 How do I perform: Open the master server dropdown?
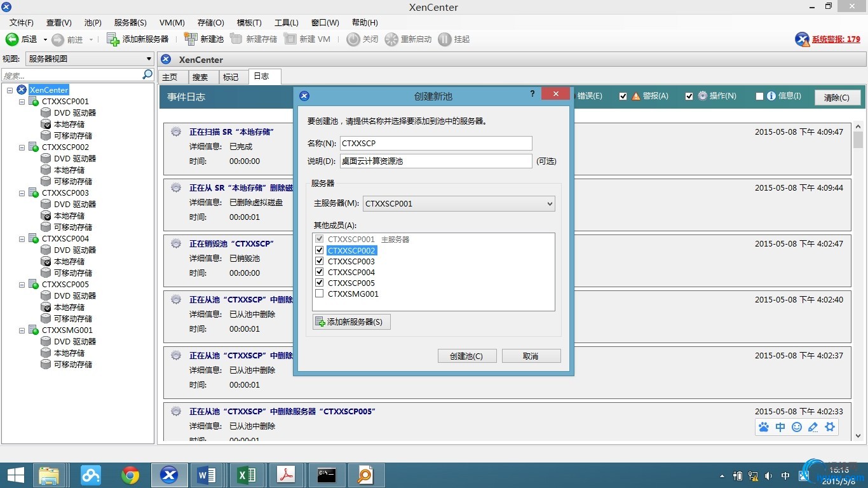[x=459, y=204]
